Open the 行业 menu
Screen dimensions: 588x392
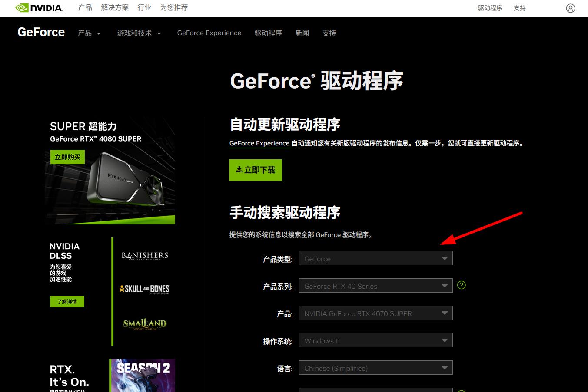(144, 8)
